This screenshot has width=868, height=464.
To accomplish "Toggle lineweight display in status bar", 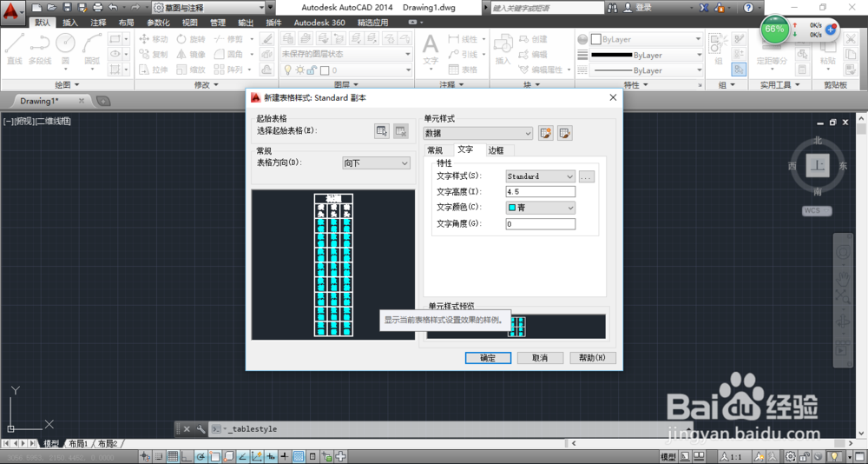I will pos(285,457).
